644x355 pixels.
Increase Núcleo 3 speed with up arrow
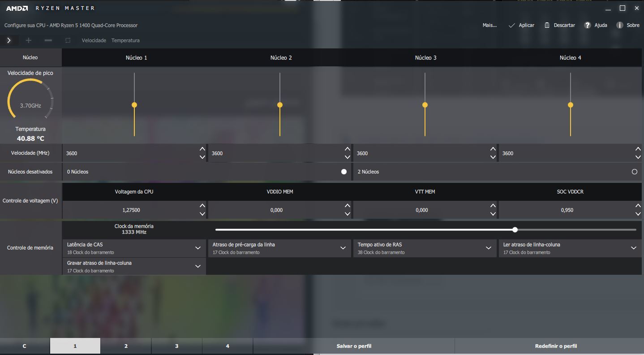click(493, 149)
